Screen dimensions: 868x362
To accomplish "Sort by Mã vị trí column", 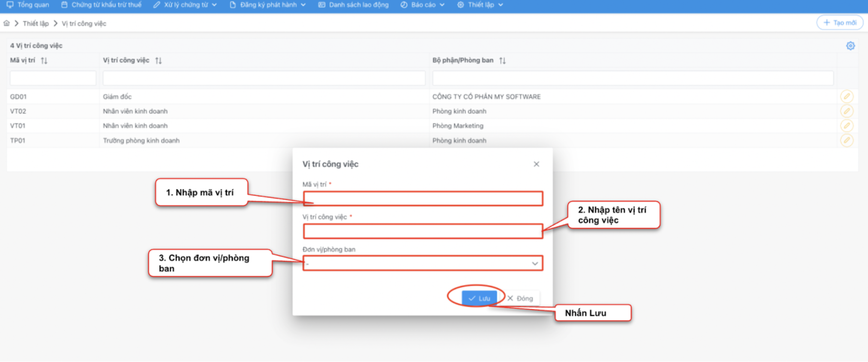I will (x=44, y=61).
